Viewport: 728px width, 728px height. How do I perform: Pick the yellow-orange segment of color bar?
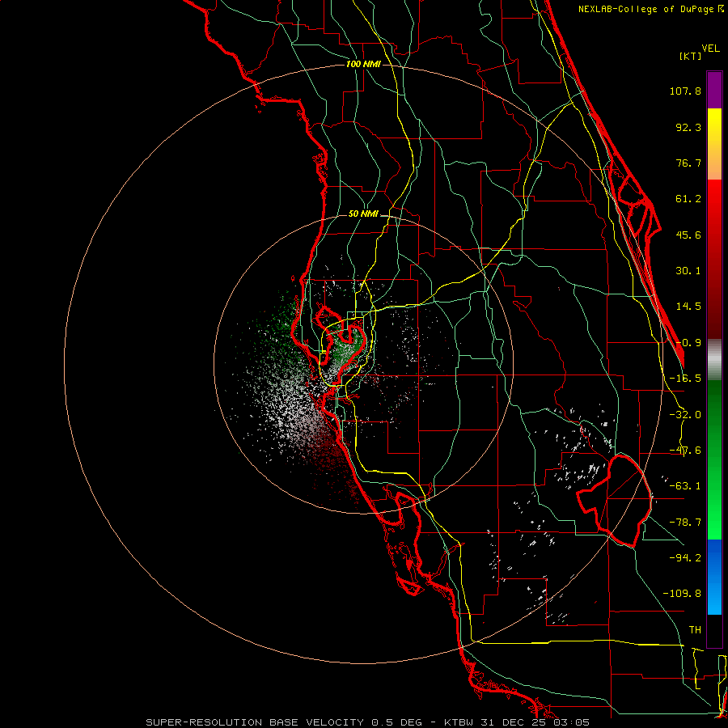(714, 145)
